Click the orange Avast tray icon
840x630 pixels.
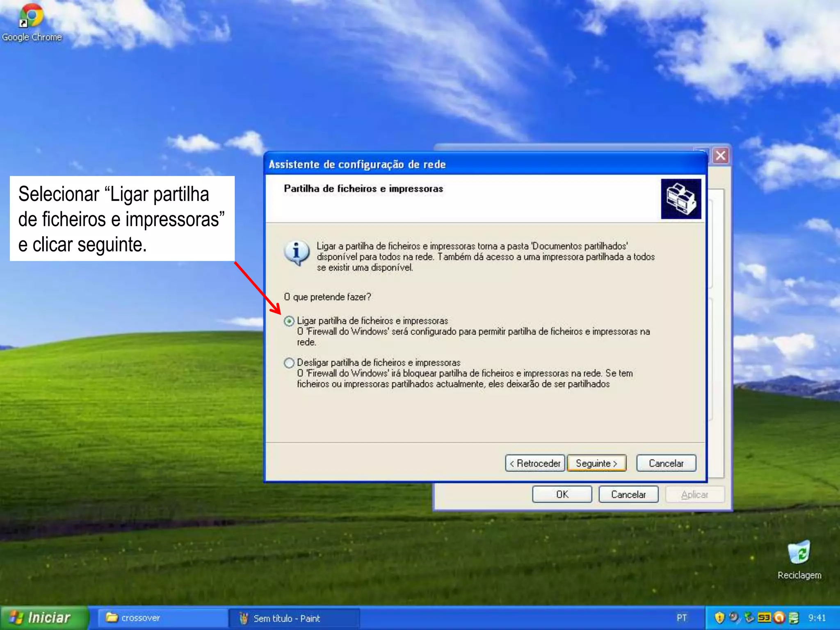pyautogui.click(x=779, y=618)
